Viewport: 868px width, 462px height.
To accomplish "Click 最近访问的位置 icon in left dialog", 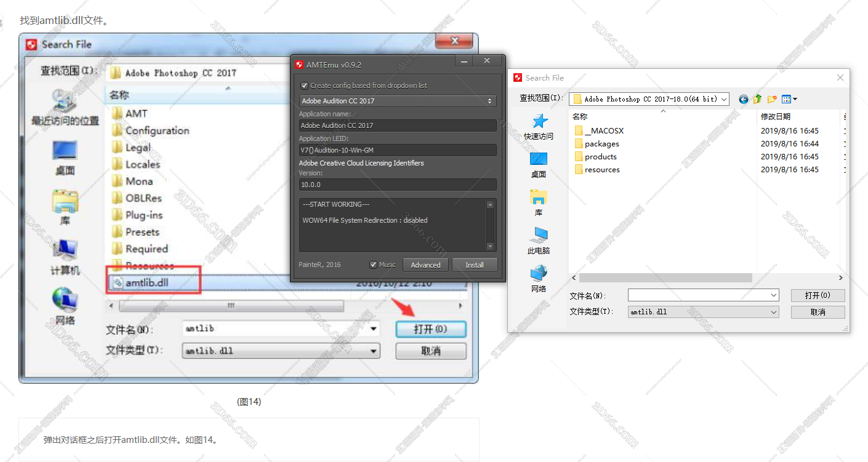I will tap(65, 101).
